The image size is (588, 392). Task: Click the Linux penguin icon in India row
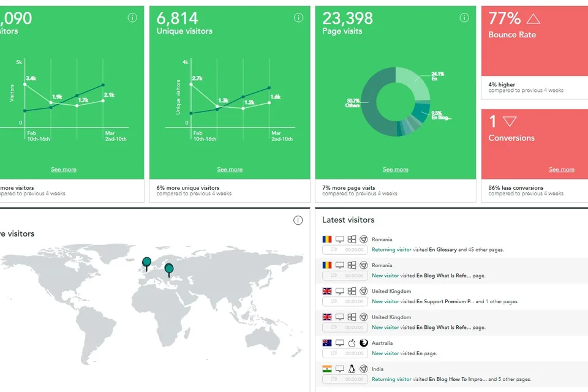click(352, 369)
